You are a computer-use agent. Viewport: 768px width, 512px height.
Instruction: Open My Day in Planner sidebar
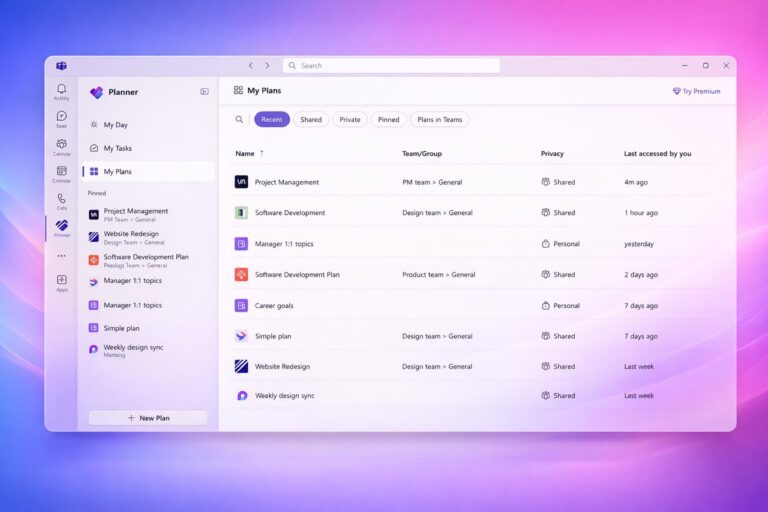(148, 125)
